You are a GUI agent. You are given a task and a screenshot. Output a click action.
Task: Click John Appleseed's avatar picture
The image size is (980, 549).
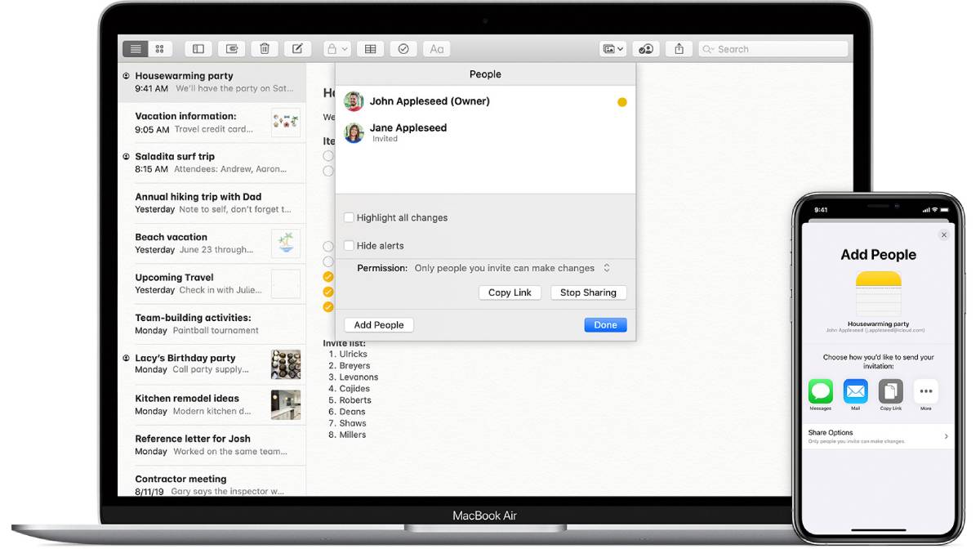click(x=354, y=101)
